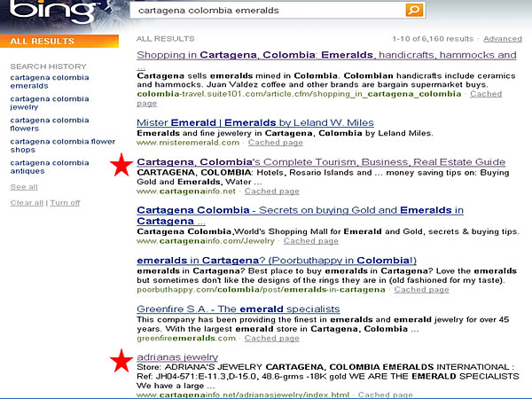Click the 'www.cartagenainfo.com/Jewelry' URL text
The height and width of the screenshot is (399, 532).
click(206, 241)
